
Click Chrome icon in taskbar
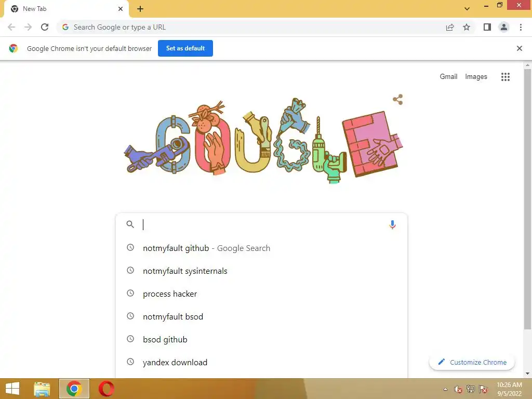(x=74, y=389)
